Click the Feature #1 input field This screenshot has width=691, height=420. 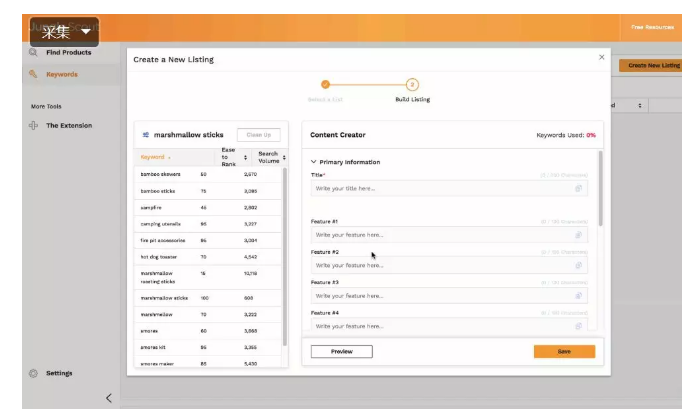pos(449,235)
